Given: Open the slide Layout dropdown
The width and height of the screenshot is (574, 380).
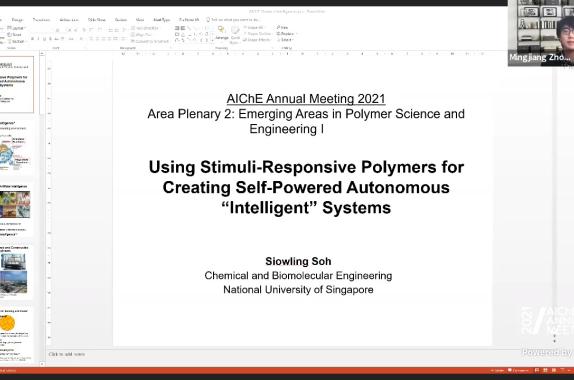Looking at the screenshot, I should click(16, 28).
